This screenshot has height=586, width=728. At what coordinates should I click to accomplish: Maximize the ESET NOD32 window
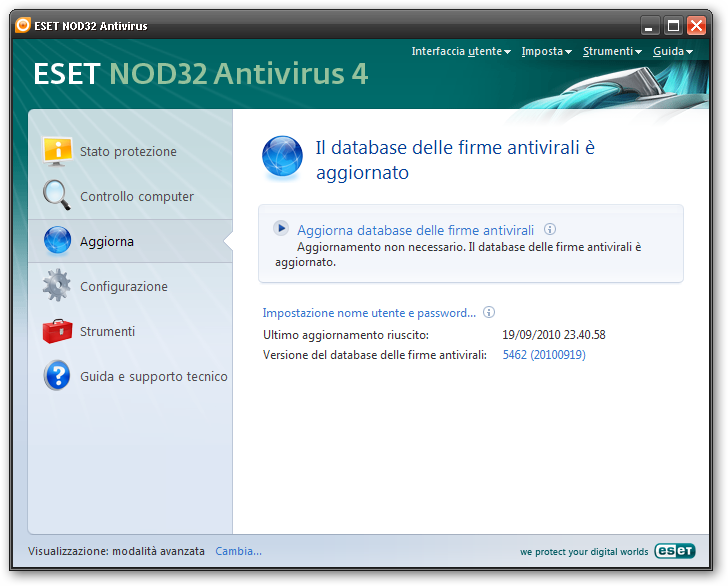[x=673, y=26]
